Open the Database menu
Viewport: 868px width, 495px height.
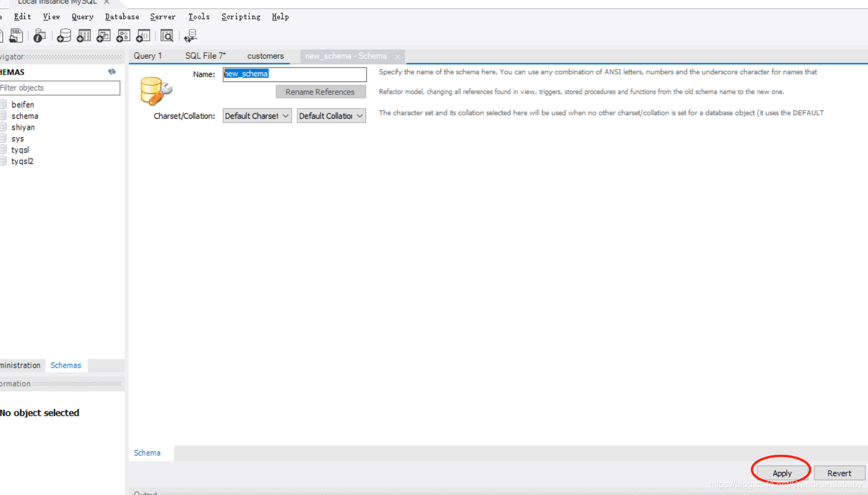click(122, 17)
